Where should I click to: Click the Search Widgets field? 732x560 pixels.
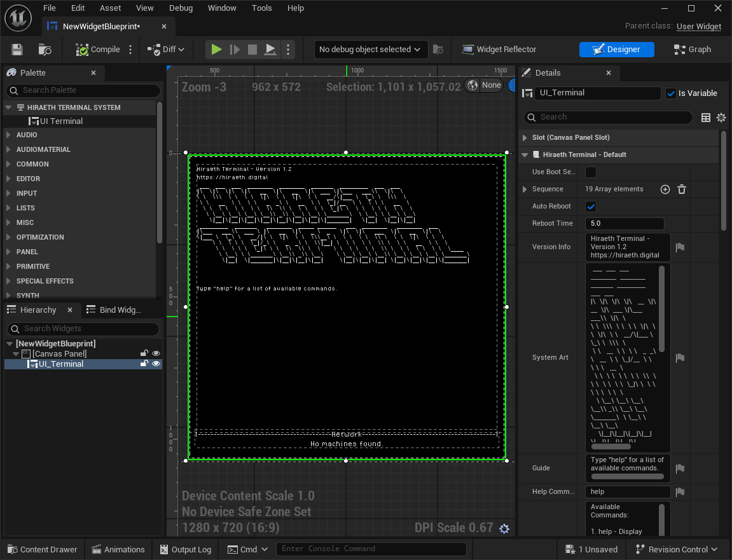pyautogui.click(x=83, y=329)
